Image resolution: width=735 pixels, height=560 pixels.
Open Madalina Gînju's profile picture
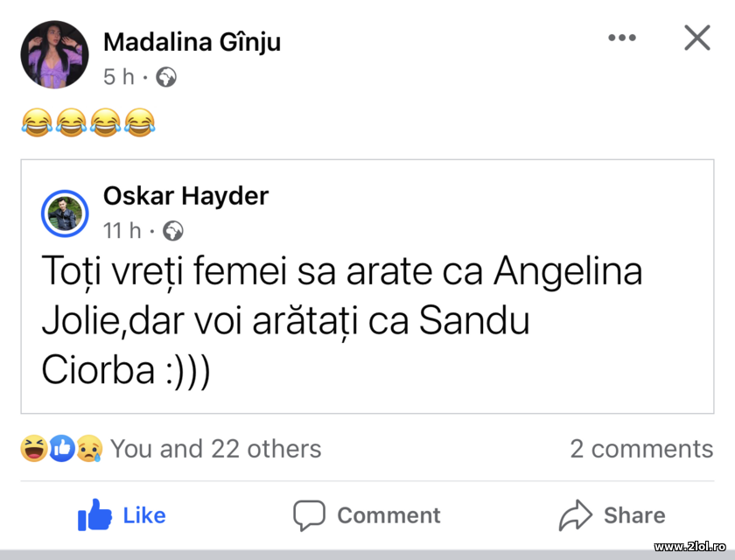point(54,54)
